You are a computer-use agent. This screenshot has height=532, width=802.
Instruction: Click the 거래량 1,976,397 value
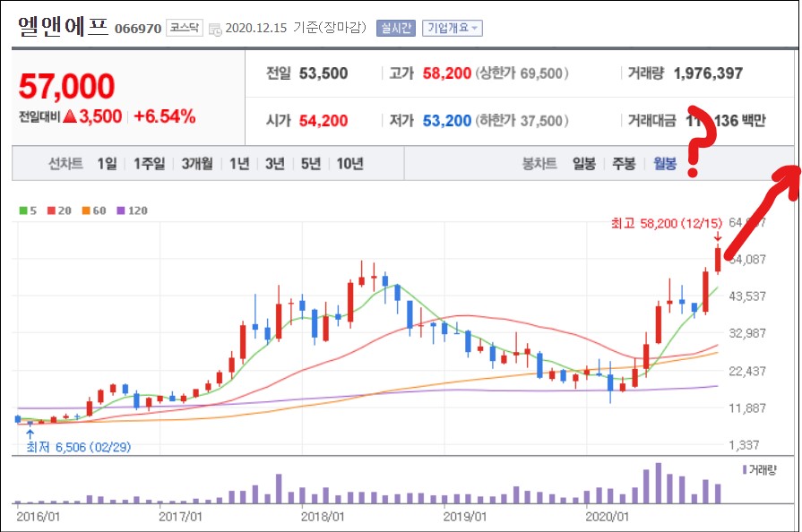tap(708, 73)
